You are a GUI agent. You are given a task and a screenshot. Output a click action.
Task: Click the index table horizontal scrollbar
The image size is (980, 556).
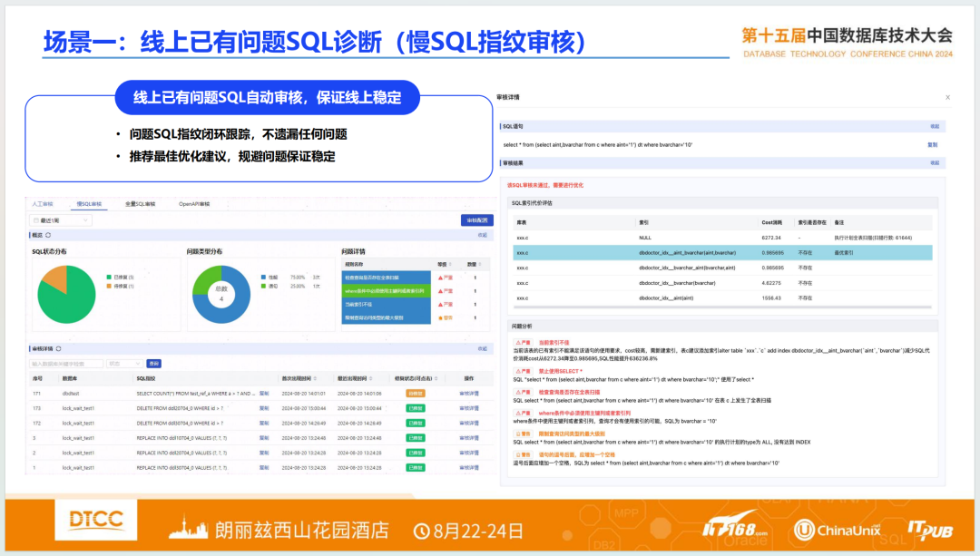722,307
